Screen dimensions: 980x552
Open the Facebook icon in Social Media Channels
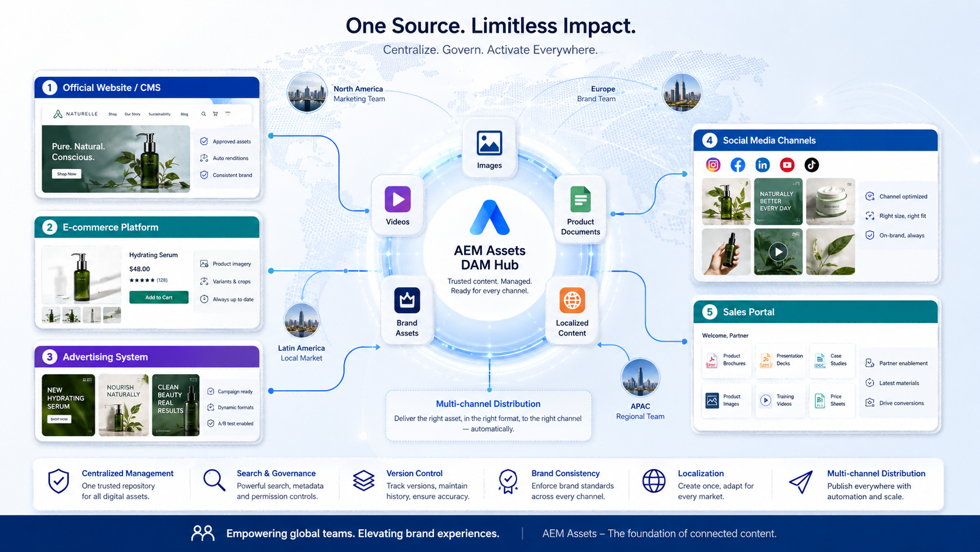tap(738, 165)
